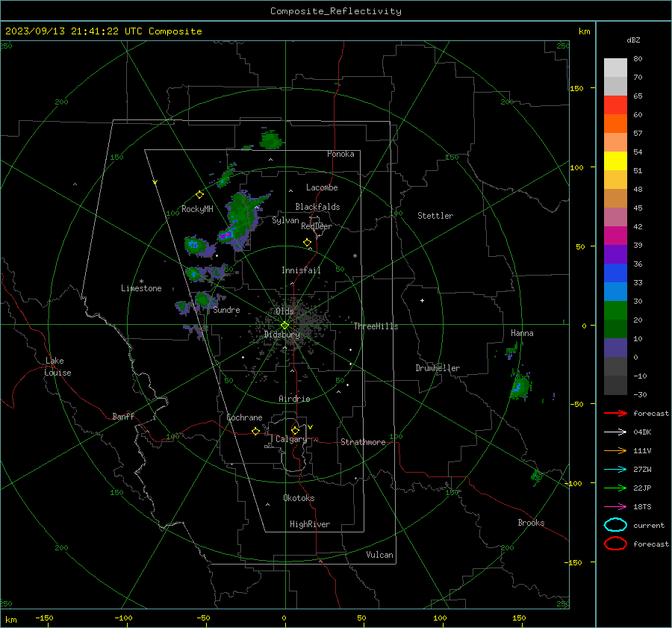
Task: Click the Calgary city label
Action: click(x=291, y=439)
